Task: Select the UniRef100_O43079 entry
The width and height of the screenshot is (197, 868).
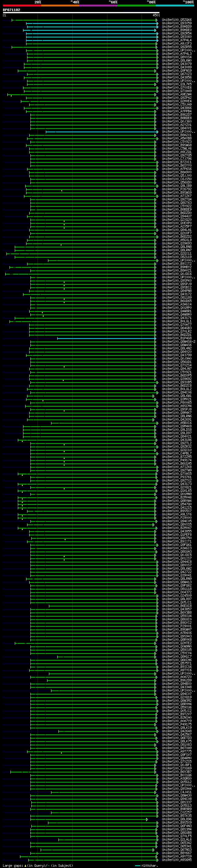Action: tap(176, 64)
